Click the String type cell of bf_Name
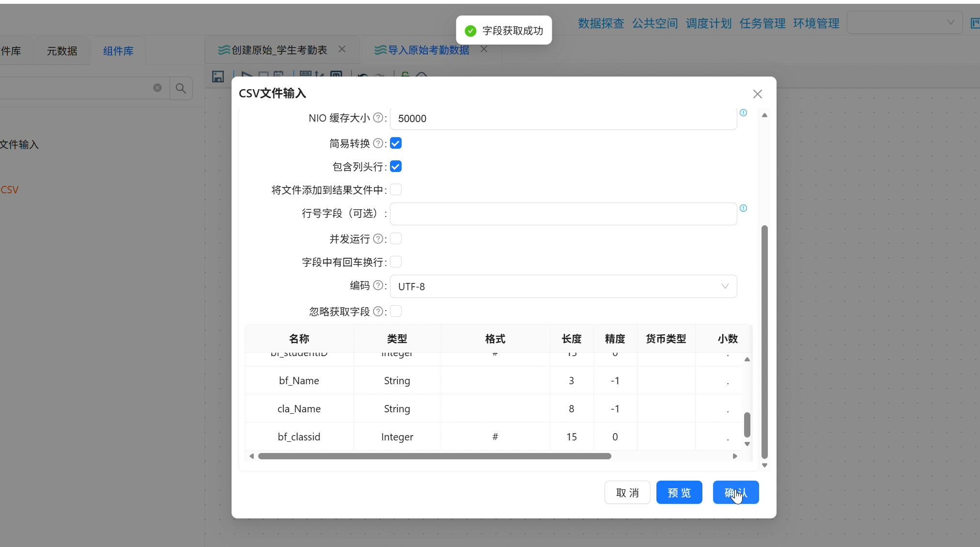This screenshot has height=547, width=980. 397,381
